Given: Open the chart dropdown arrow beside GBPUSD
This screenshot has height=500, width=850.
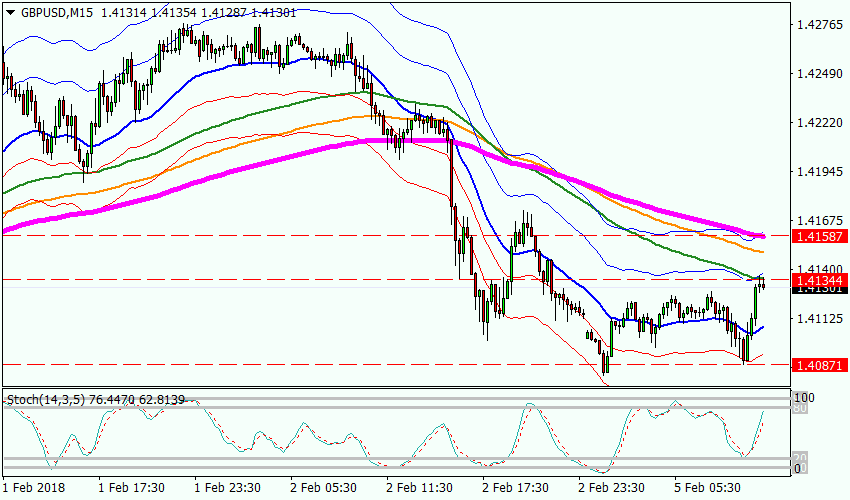Looking at the screenshot, I should pyautogui.click(x=11, y=13).
